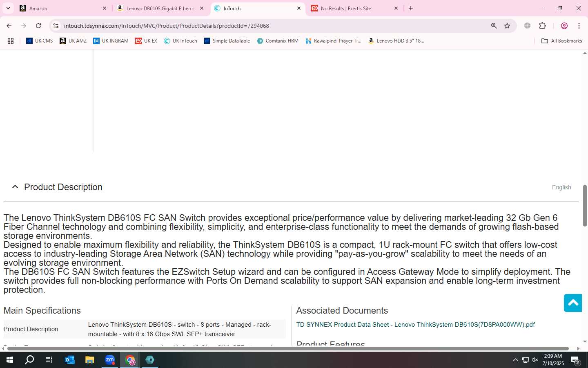This screenshot has width=588, height=368.
Task: Click the muted volume tray icon
Action: pos(535,360)
